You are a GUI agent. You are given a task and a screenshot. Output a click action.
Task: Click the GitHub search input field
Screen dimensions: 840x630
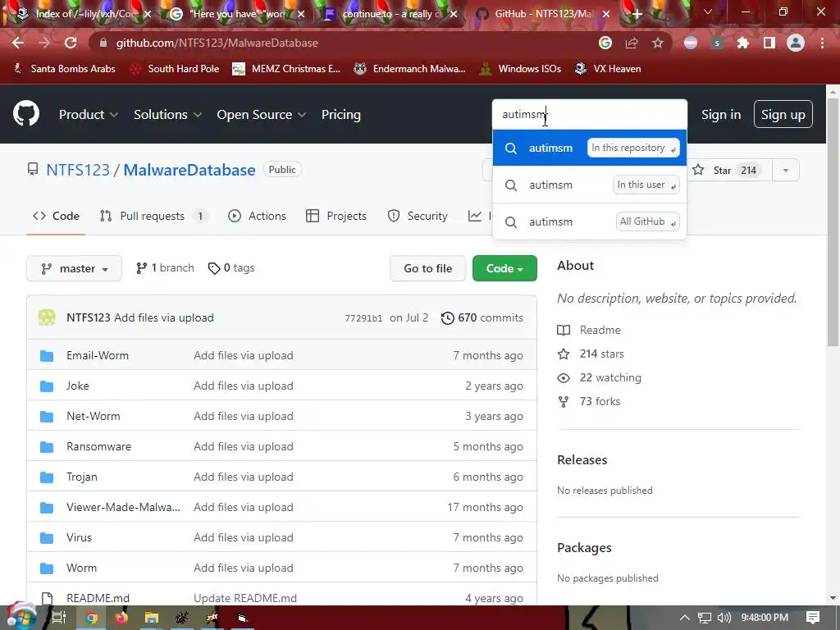click(x=589, y=114)
